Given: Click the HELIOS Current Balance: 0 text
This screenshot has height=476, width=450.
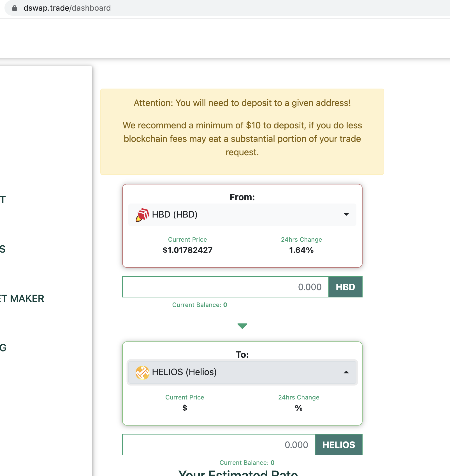Looking at the screenshot, I should pyautogui.click(x=247, y=463).
